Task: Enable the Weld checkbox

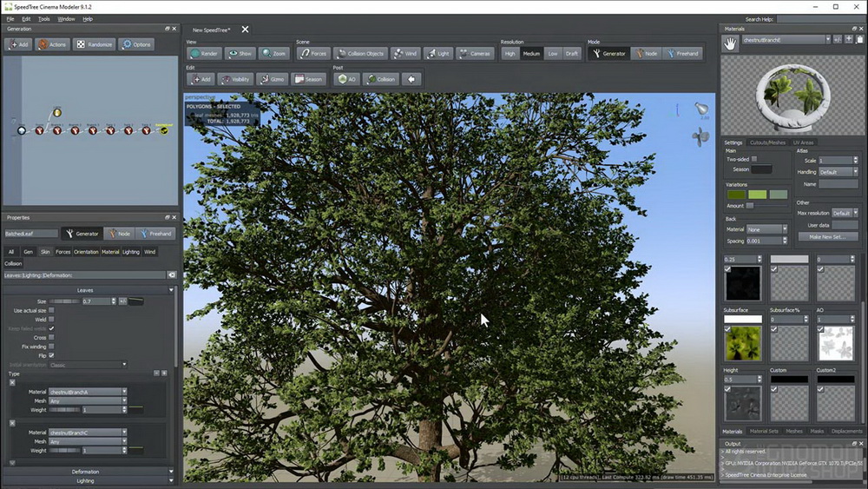Action: pyautogui.click(x=51, y=320)
